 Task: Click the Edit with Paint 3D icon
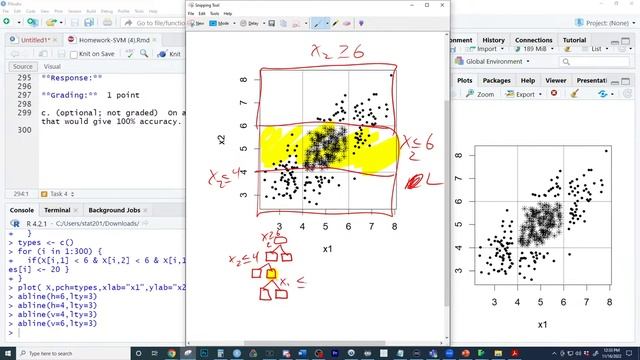click(361, 23)
